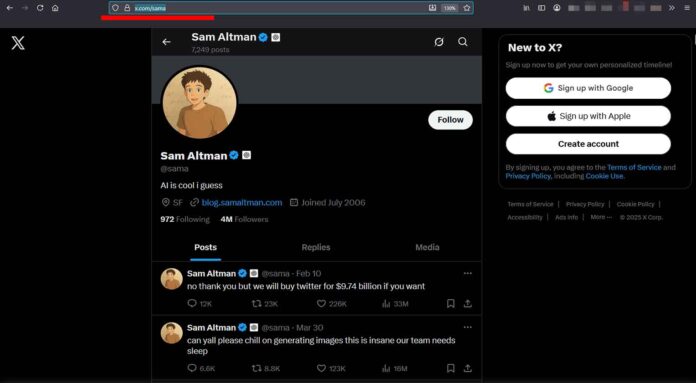This screenshot has width=696, height=383.
Task: Bookmark this page with the star icon
Action: point(467,8)
